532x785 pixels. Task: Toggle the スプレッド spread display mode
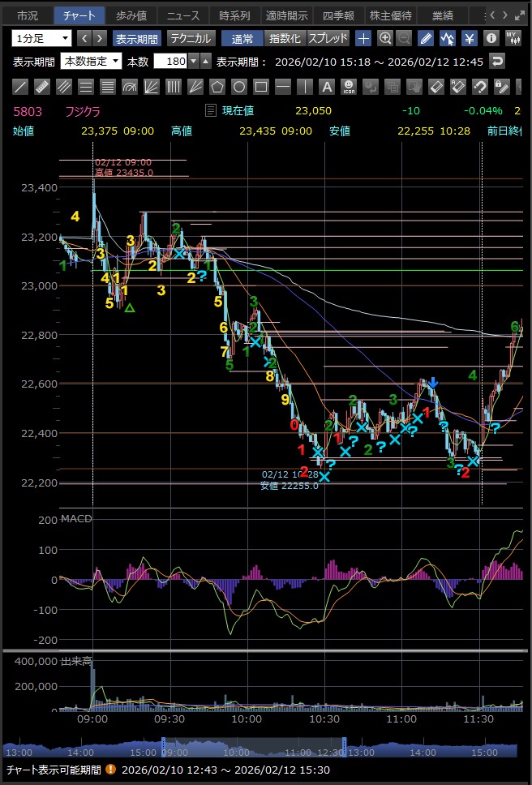328,38
